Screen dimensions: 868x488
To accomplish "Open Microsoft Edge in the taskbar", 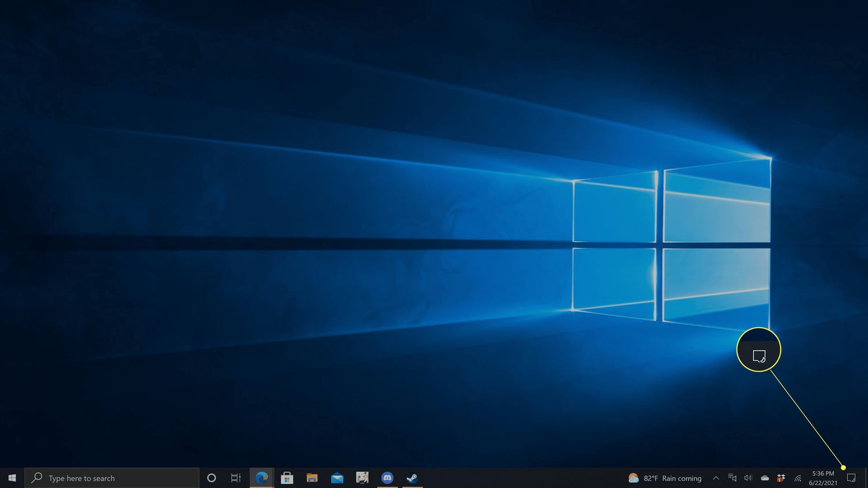I will [x=262, y=478].
